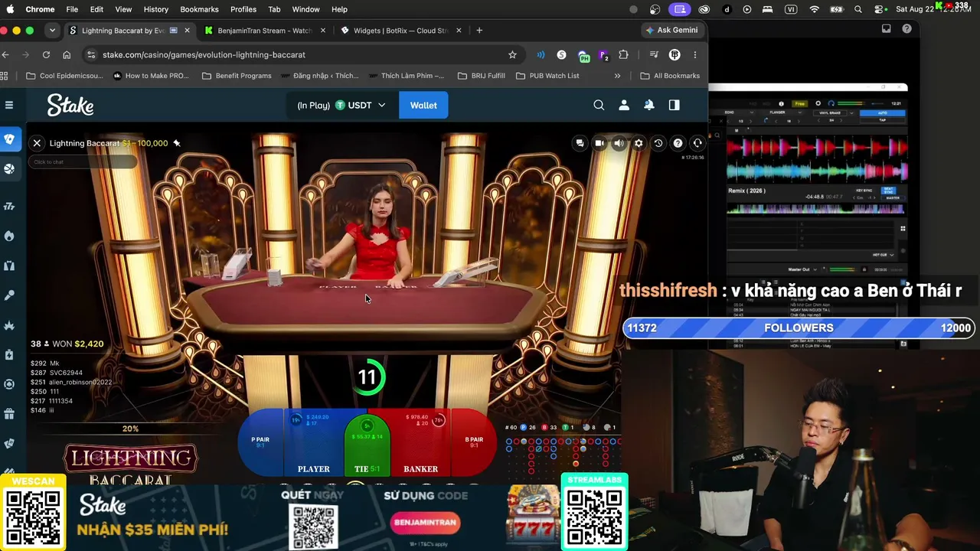This screenshot has height=551, width=980.
Task: Go to the Chrome home page
Action: click(67, 55)
